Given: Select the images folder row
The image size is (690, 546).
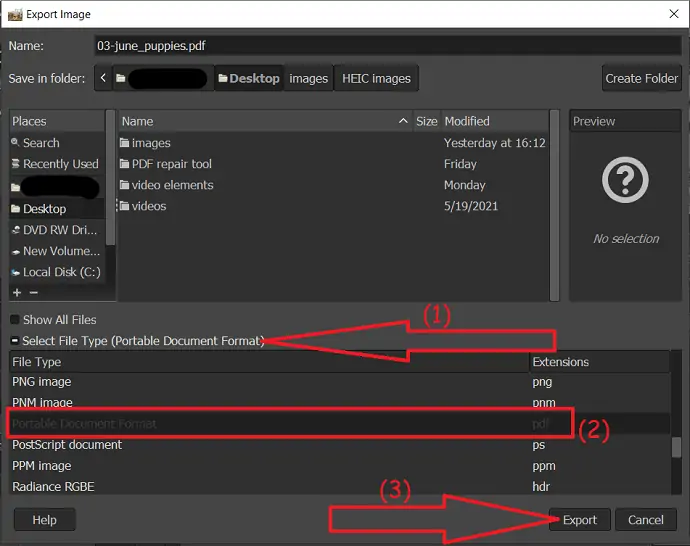Looking at the screenshot, I should (x=334, y=143).
